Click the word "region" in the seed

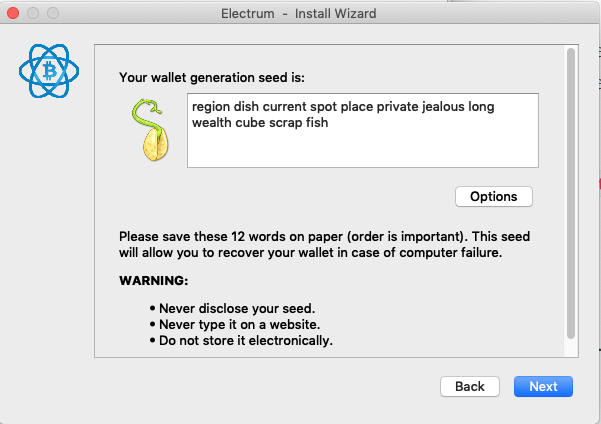[x=211, y=107]
